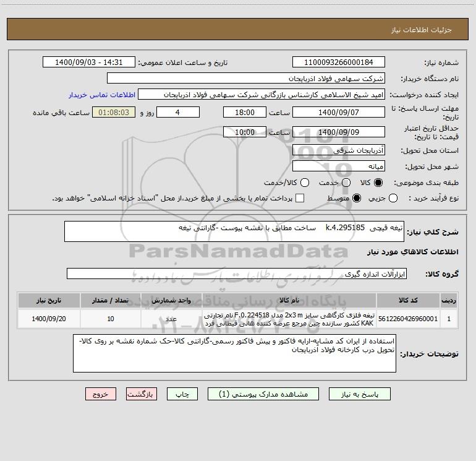Click the شماره نیاز label
This screenshot has height=461, width=476.
pos(441,63)
